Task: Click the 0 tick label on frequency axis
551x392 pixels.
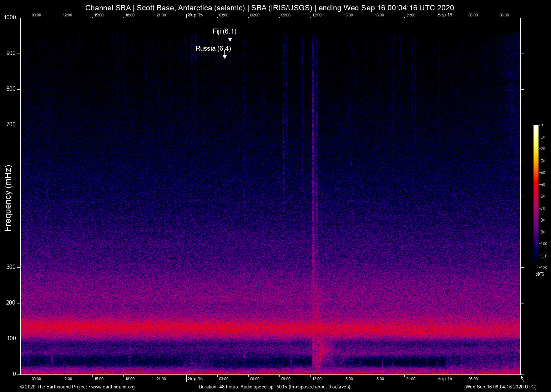Action: pos(14,374)
